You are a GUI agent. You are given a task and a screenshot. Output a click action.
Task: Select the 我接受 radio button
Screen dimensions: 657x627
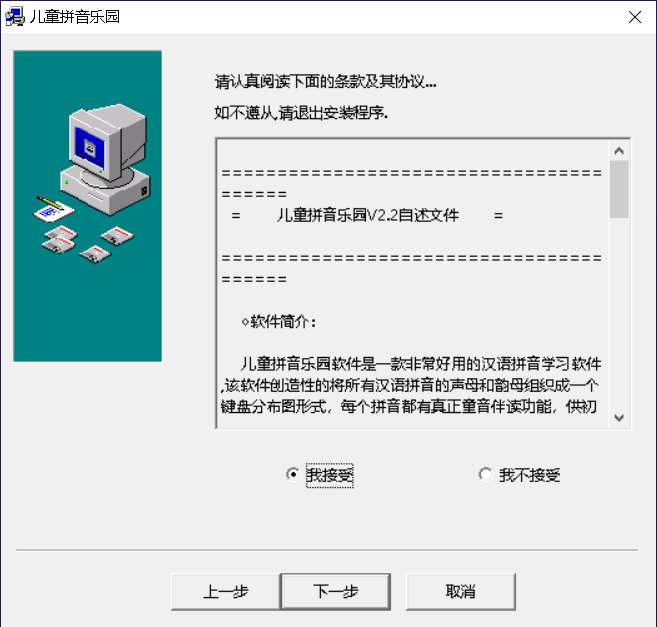click(x=292, y=474)
